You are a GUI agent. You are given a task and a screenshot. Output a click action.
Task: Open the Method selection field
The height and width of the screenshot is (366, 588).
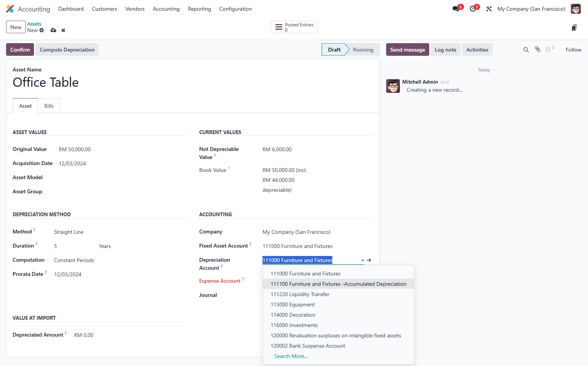tap(120, 232)
